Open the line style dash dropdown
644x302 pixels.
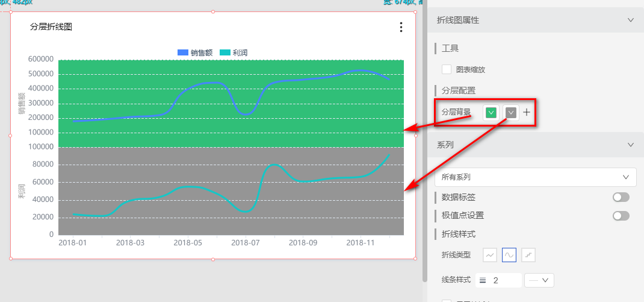click(x=539, y=280)
